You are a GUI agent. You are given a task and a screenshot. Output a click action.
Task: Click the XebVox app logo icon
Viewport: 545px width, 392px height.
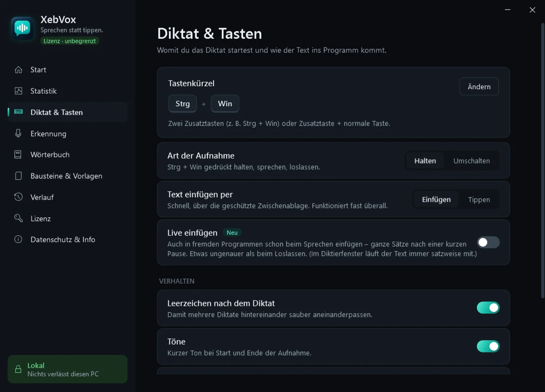tap(22, 29)
